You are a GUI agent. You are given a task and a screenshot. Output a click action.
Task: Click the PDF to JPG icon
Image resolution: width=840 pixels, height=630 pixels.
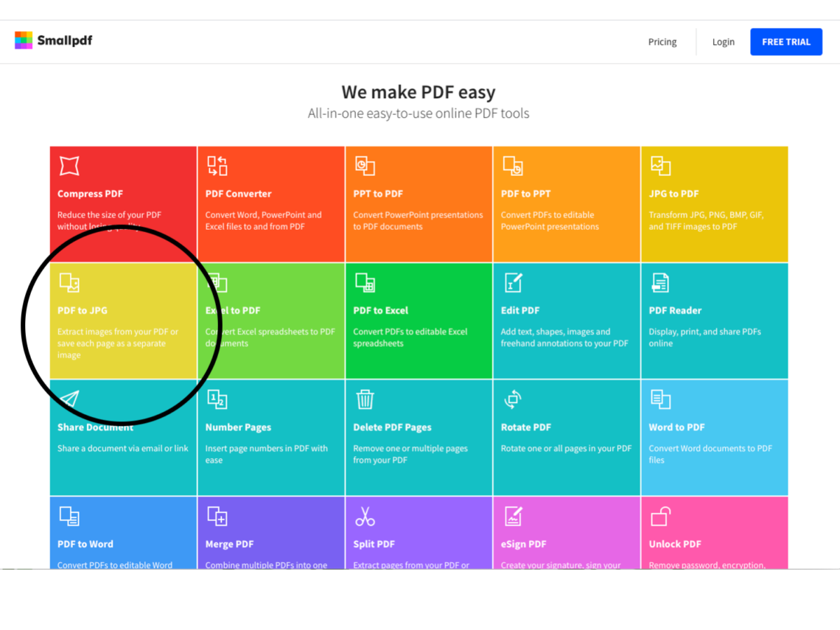point(70,283)
